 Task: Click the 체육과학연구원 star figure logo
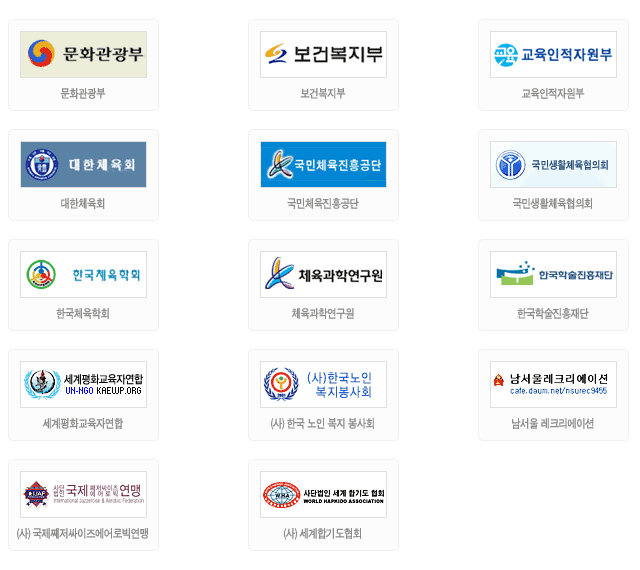(279, 273)
